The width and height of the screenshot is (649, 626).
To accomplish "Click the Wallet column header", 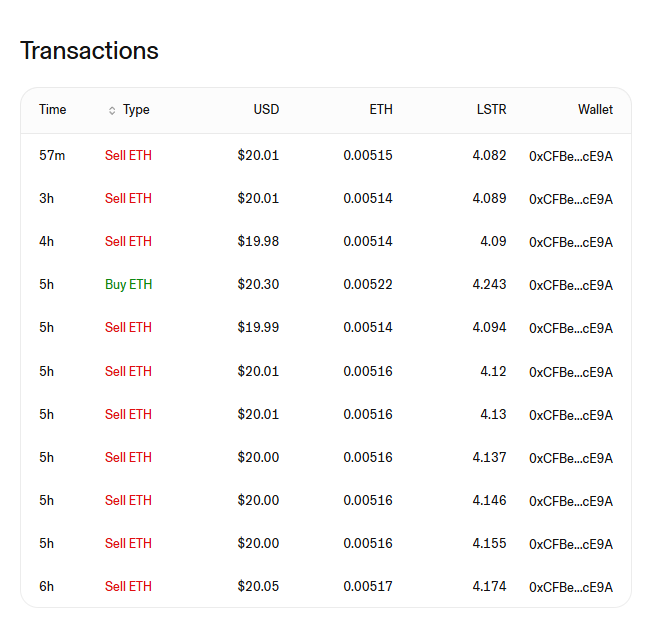I will [595, 110].
